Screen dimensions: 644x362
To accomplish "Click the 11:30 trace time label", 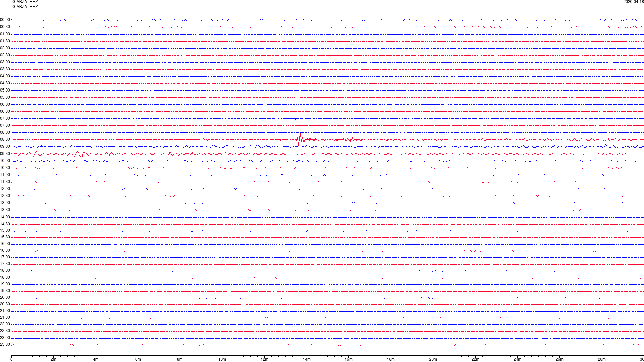I will click(5, 182).
